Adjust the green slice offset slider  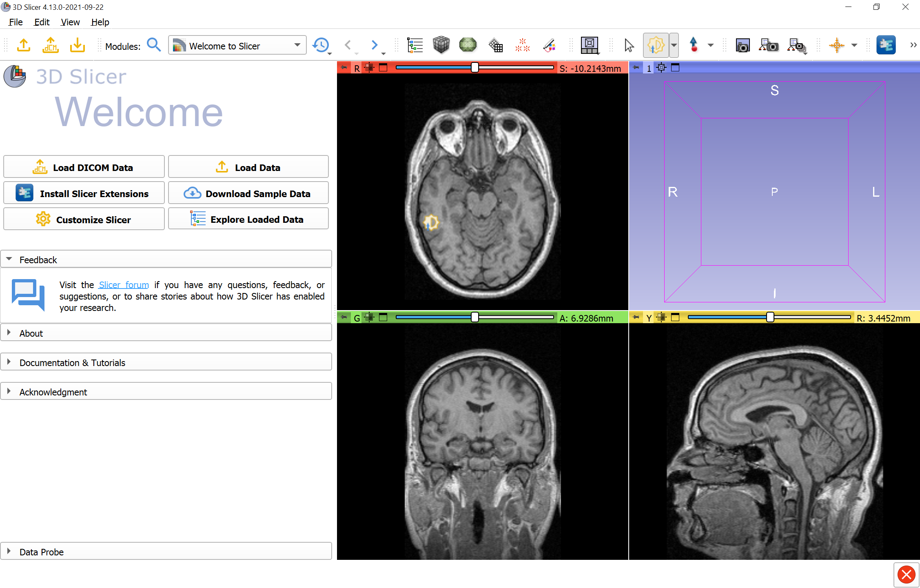(x=474, y=317)
